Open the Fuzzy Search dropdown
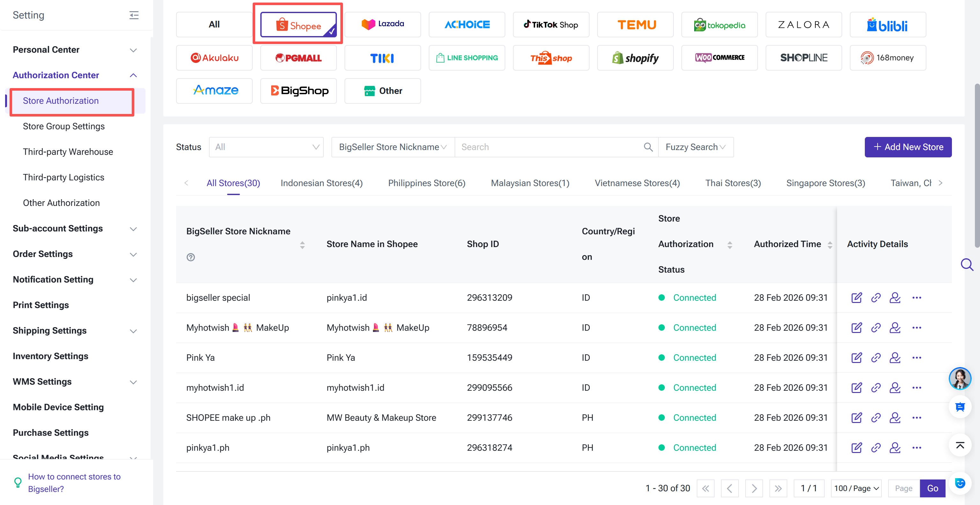 point(695,147)
